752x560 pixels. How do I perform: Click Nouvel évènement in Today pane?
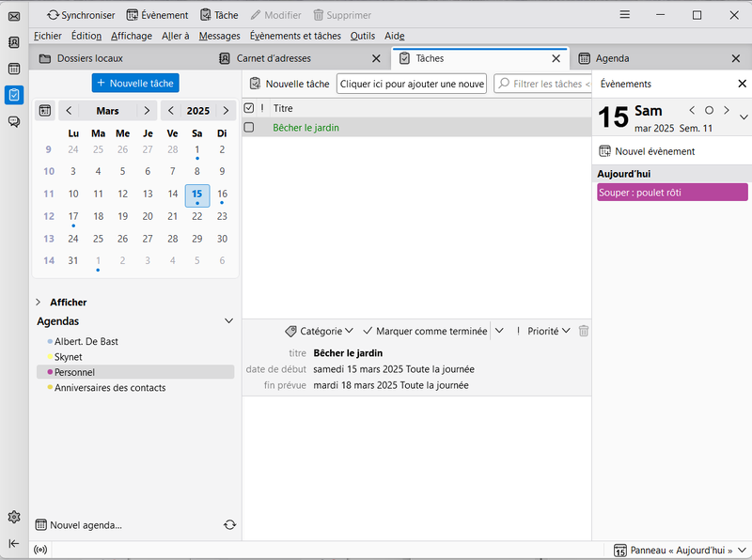647,151
